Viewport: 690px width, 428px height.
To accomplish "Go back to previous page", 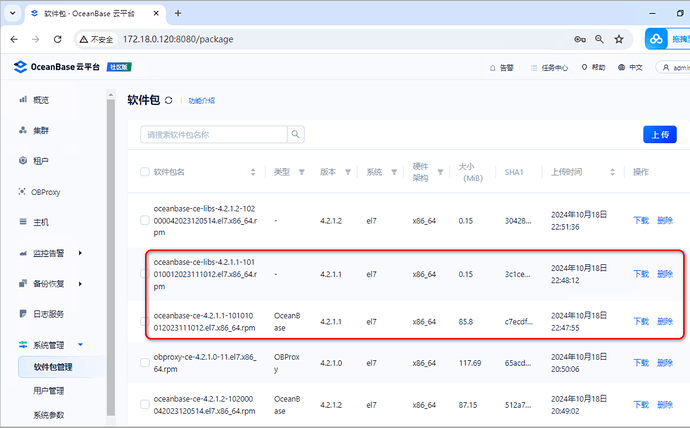I will [14, 39].
